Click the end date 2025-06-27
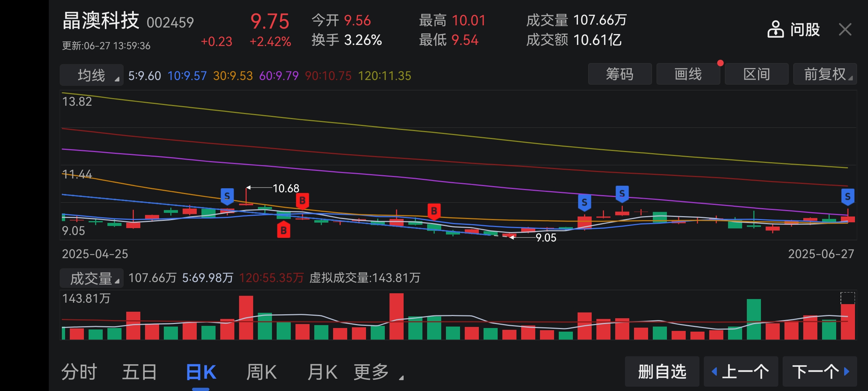This screenshot has height=391, width=868. pyautogui.click(x=821, y=254)
